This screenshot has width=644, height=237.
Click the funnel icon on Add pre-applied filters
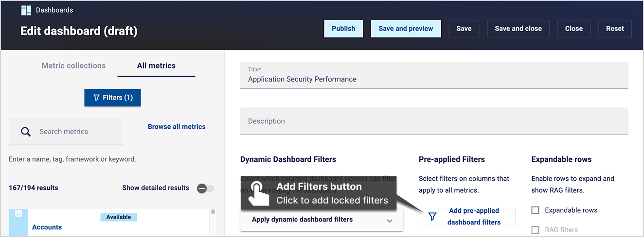pyautogui.click(x=432, y=217)
